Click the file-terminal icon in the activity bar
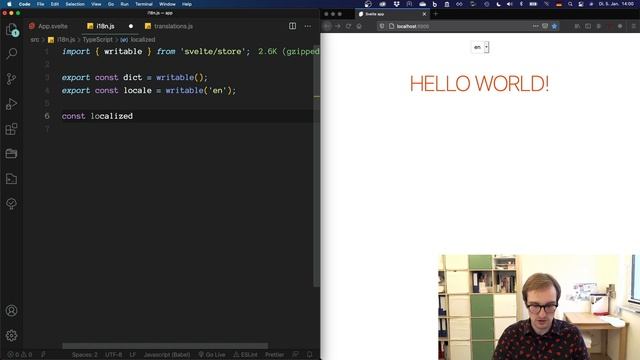Screen dimensions: 640x360 pyautogui.click(x=11, y=179)
